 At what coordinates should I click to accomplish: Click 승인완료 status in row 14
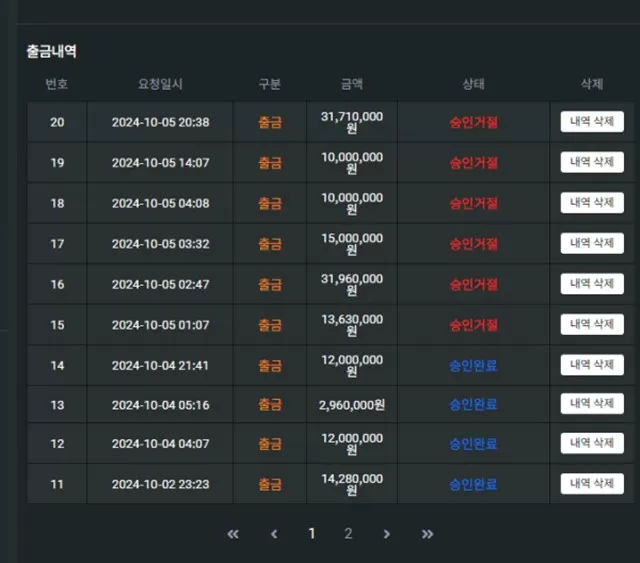[473, 365]
